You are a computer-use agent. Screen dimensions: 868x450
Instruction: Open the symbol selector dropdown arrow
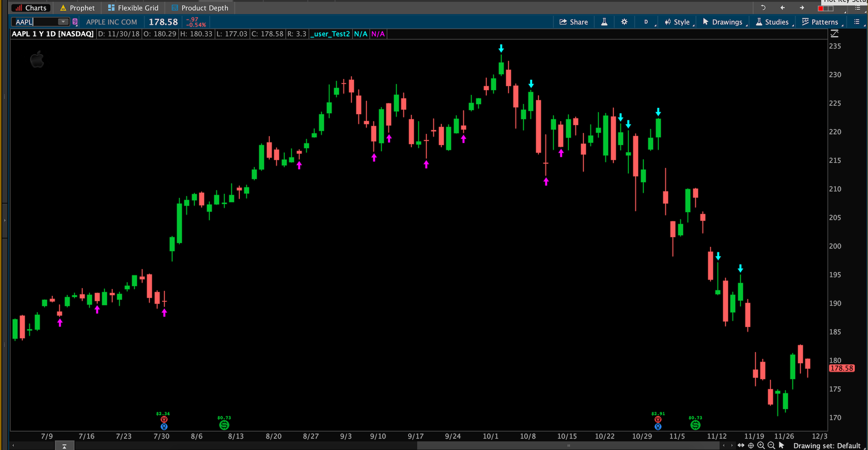63,22
